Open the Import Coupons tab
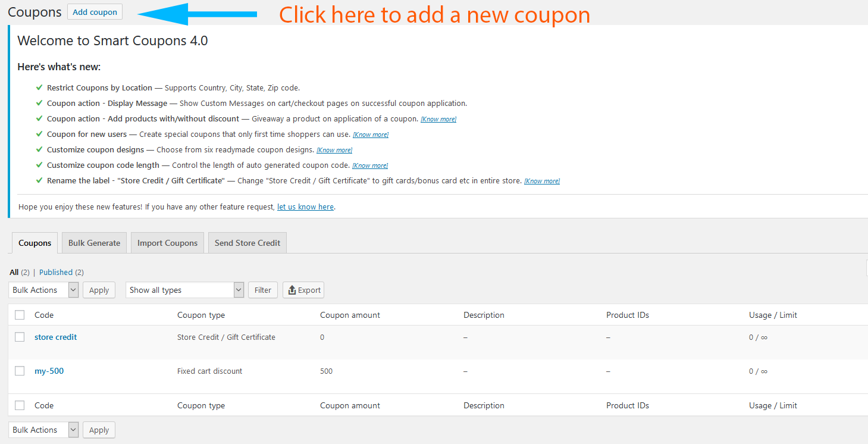The image size is (868, 444). 167,243
